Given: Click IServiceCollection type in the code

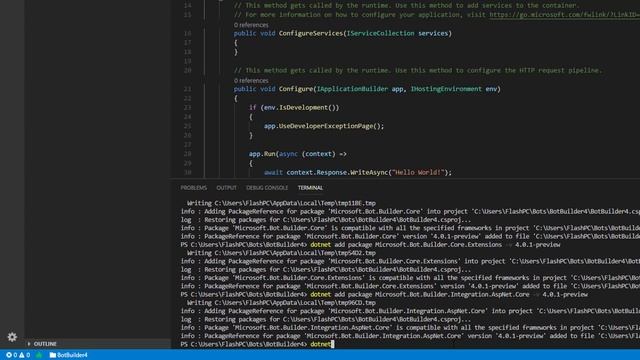Looking at the screenshot, I should pos(380,33).
